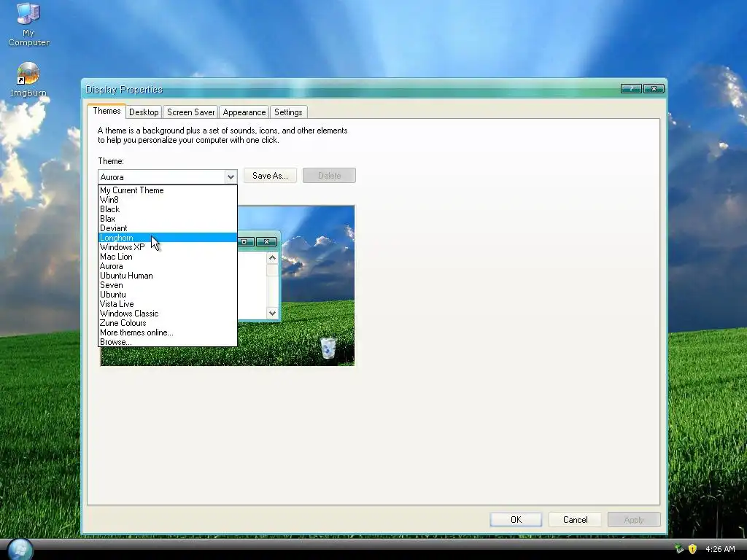747x560 pixels.
Task: Pick the Vista Live theme
Action: point(167,304)
